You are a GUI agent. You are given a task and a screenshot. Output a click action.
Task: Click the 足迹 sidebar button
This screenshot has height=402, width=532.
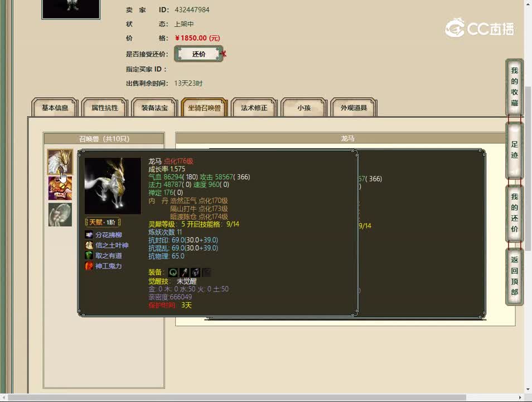tap(514, 150)
